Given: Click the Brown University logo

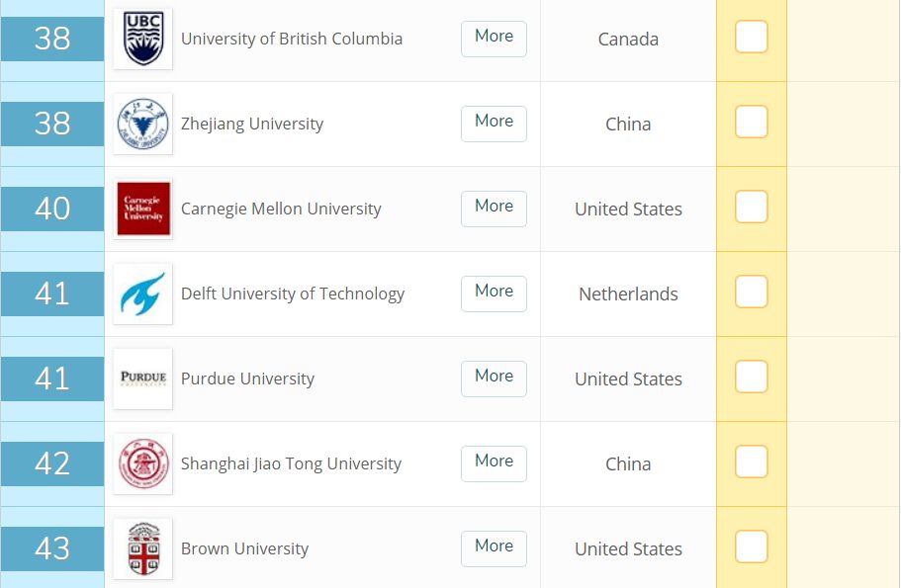Looking at the screenshot, I should pos(142,548).
